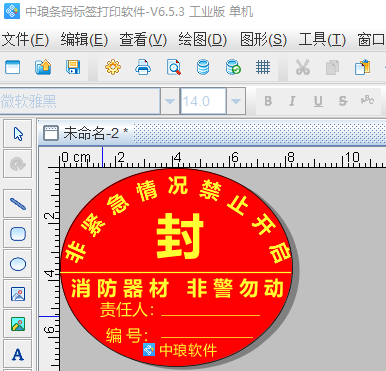386x371 pixels.
Task: Open the 查看(V) menu
Action: (143, 40)
